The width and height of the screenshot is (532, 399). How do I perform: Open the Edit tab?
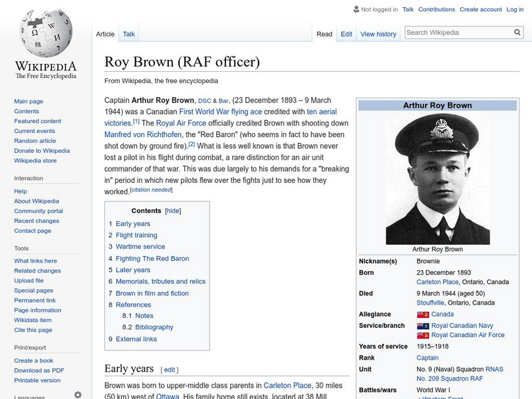pyautogui.click(x=346, y=33)
